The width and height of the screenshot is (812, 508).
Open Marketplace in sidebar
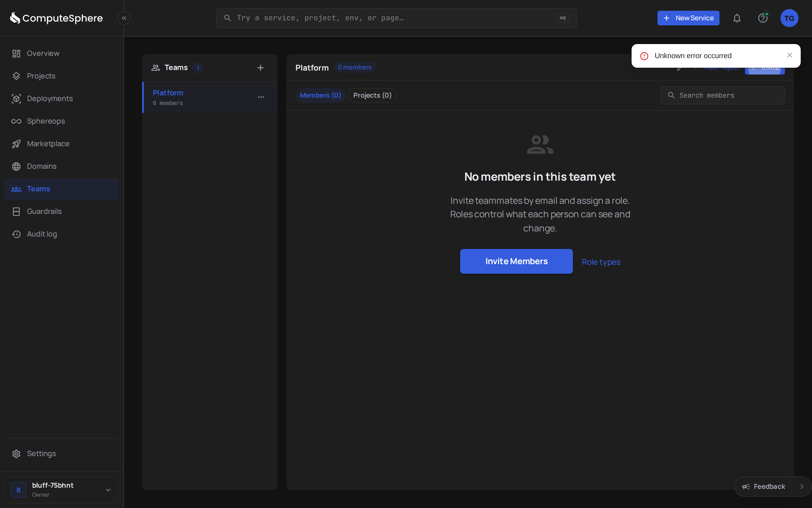pos(62,144)
